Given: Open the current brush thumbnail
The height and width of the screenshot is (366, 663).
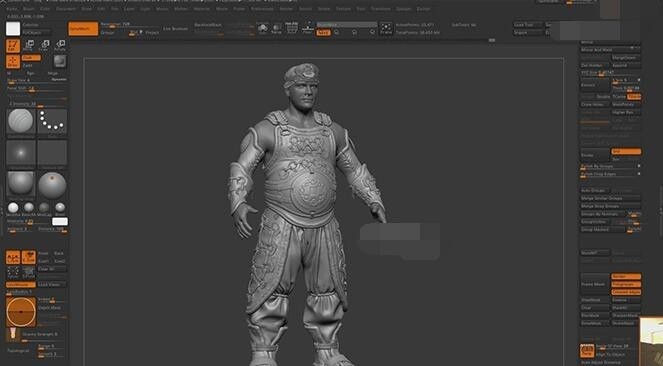Looking at the screenshot, I should tap(21, 121).
